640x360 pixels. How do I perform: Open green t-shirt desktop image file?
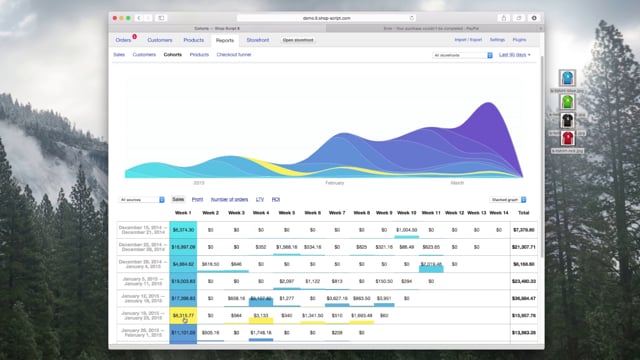pyautogui.click(x=567, y=102)
